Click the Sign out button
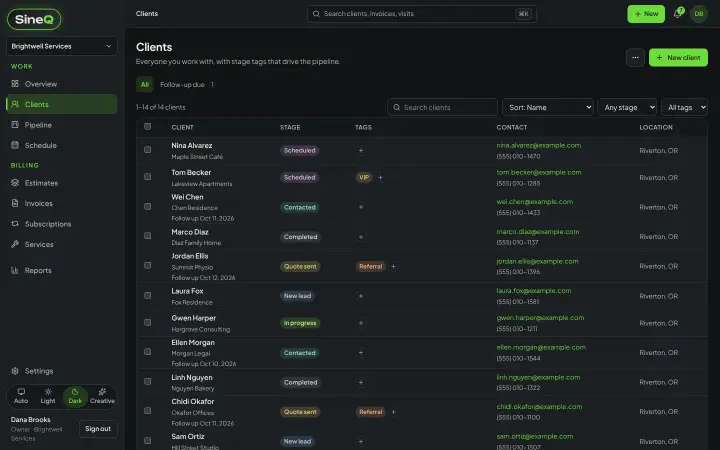This screenshot has width=720, height=450. tap(98, 429)
